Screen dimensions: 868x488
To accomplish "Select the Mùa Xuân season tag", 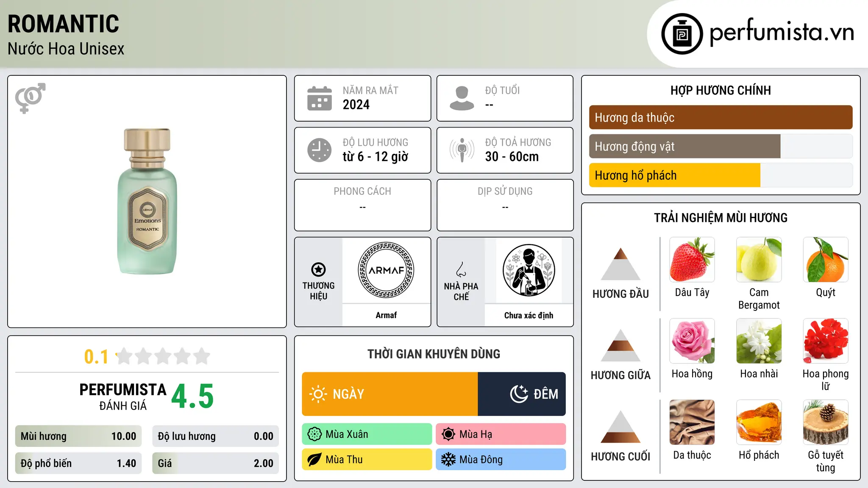I will 367,434.
